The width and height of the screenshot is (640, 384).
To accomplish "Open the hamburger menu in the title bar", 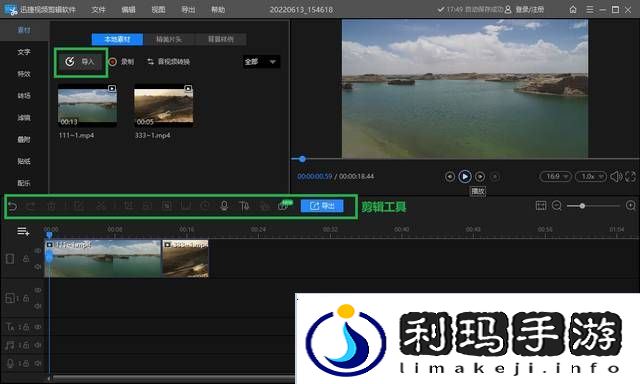I will [x=589, y=9].
